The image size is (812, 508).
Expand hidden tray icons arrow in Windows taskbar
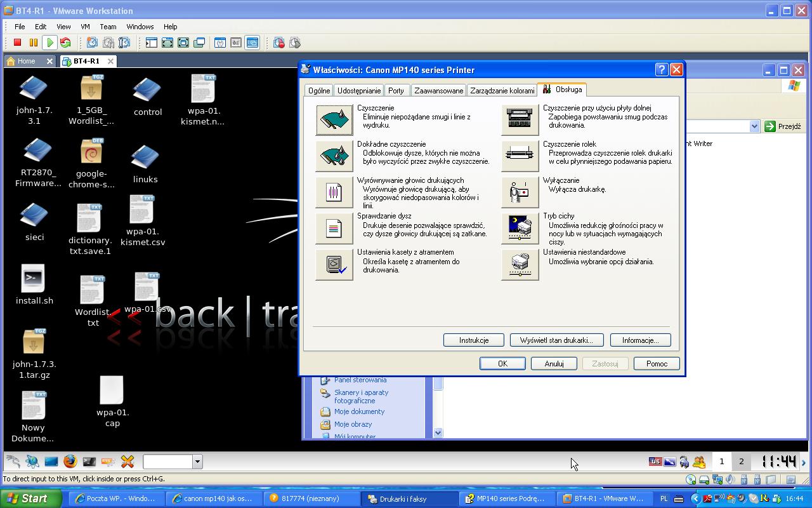coord(695,498)
